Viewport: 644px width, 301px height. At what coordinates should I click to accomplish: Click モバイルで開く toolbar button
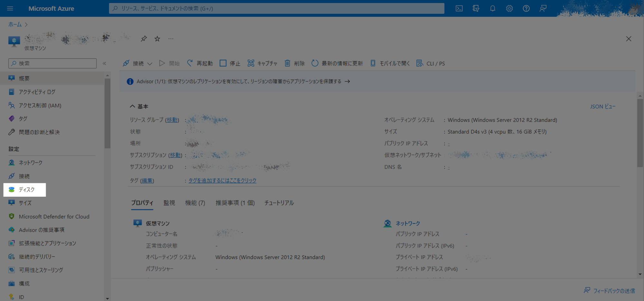(390, 63)
